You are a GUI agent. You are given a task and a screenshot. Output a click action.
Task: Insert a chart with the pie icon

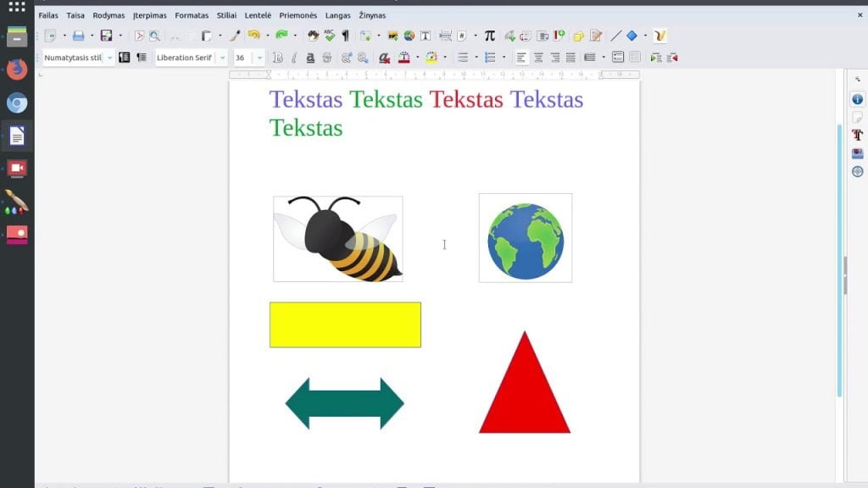tap(409, 36)
